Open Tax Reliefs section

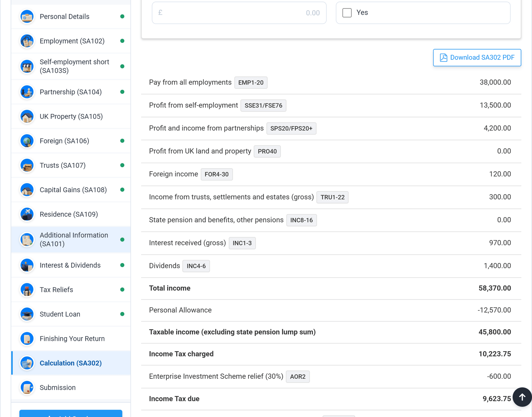[71, 290]
